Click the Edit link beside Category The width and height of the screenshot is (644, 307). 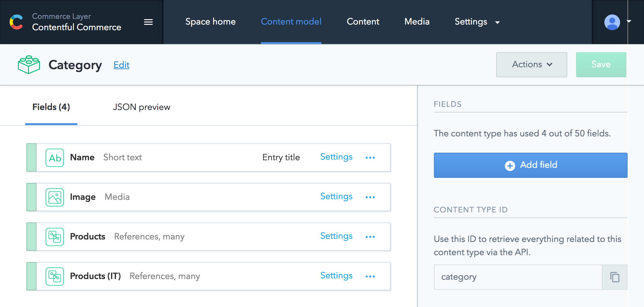tap(121, 65)
